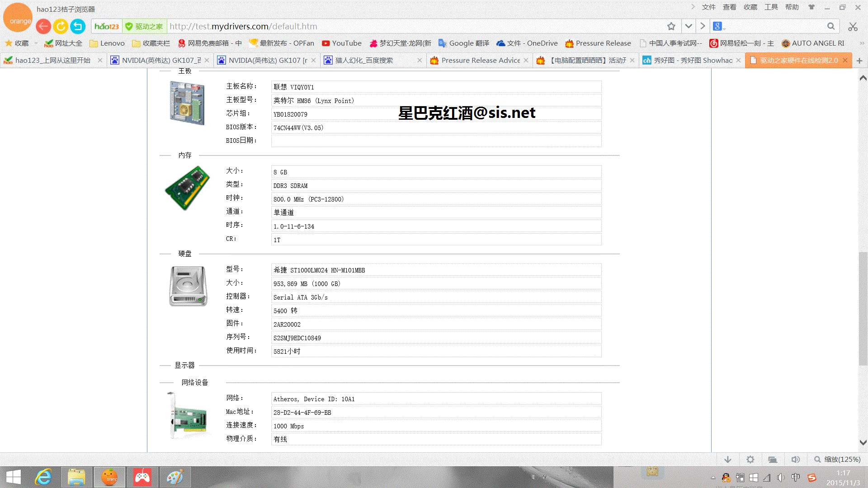The width and height of the screenshot is (868, 488).
Task: Open the Paint app on taskbar
Action: pos(175,477)
